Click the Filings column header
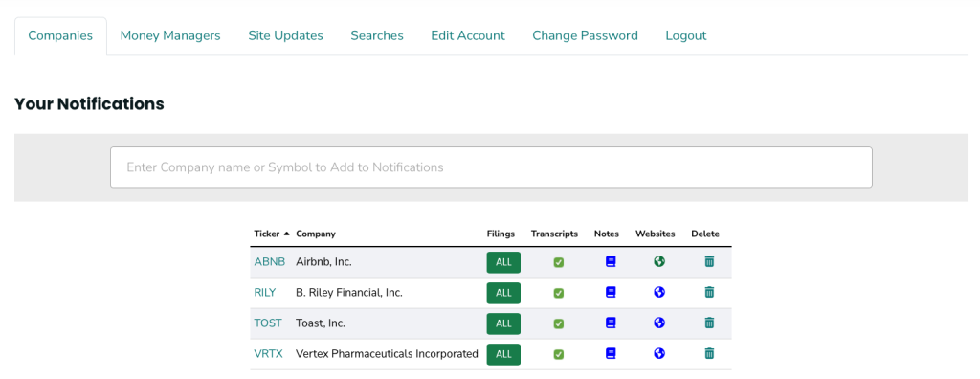The width and height of the screenshot is (980, 379). click(x=501, y=234)
